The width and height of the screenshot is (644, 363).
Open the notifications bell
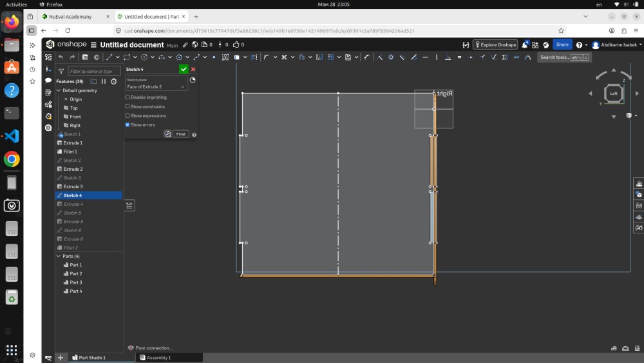tap(524, 44)
